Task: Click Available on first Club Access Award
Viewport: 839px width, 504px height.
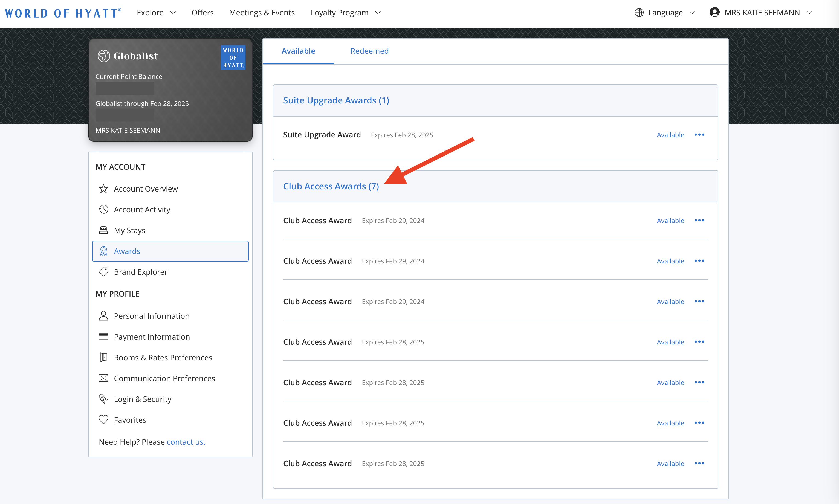Action: 670,221
